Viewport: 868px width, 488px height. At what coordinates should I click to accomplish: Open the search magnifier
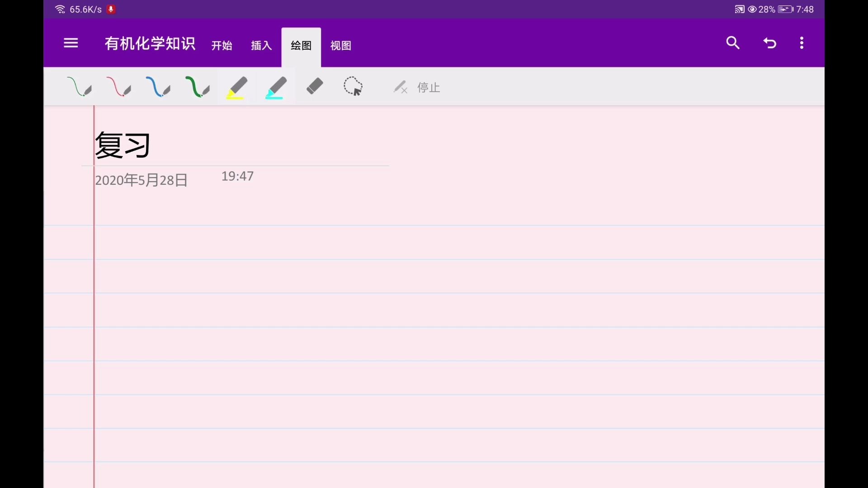pyautogui.click(x=733, y=43)
